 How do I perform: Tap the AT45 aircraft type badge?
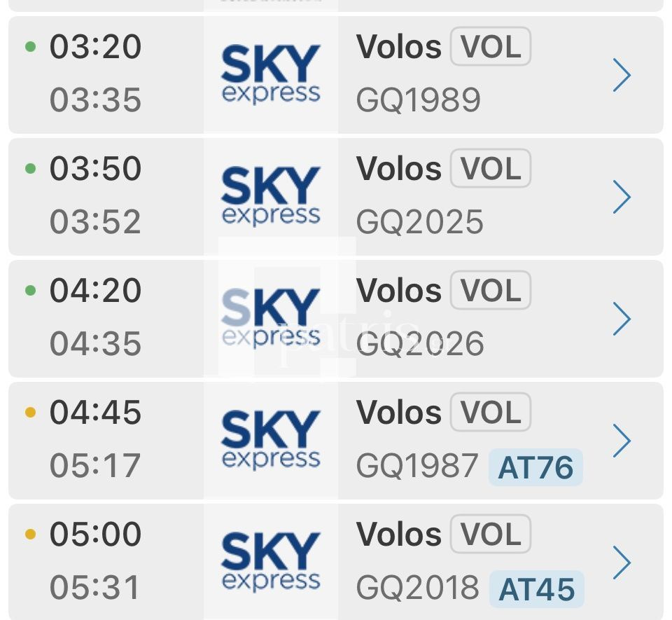[536, 589]
